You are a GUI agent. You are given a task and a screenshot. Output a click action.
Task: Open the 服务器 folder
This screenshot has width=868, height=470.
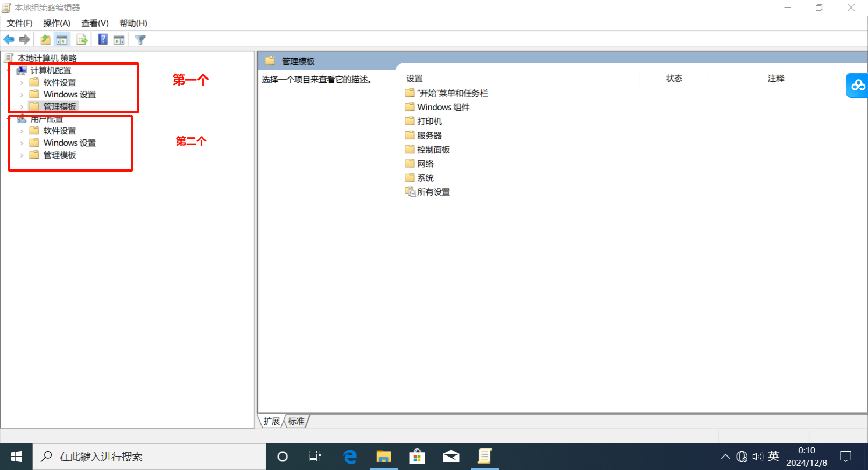424,136
